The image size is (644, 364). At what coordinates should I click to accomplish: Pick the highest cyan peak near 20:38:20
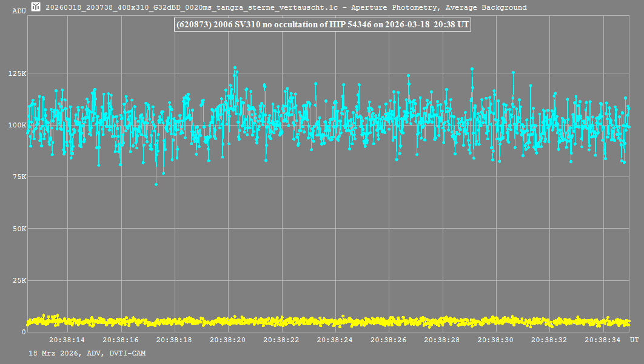(235, 68)
